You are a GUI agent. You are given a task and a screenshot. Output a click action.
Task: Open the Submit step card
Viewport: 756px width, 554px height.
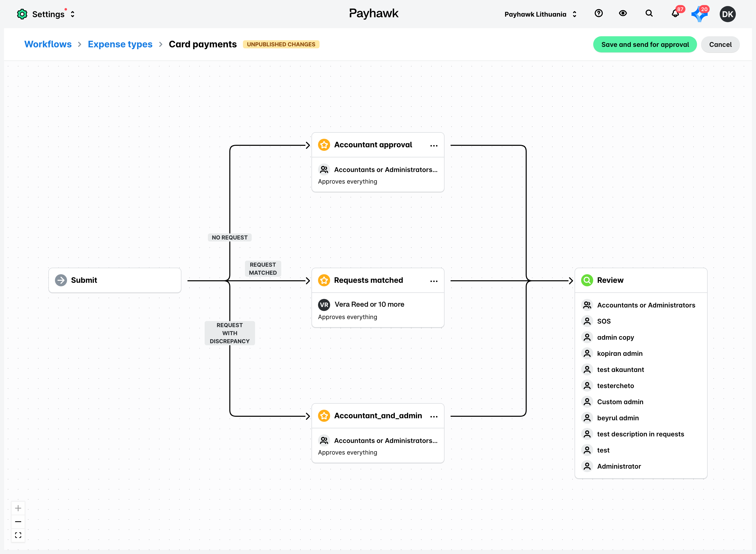click(115, 280)
